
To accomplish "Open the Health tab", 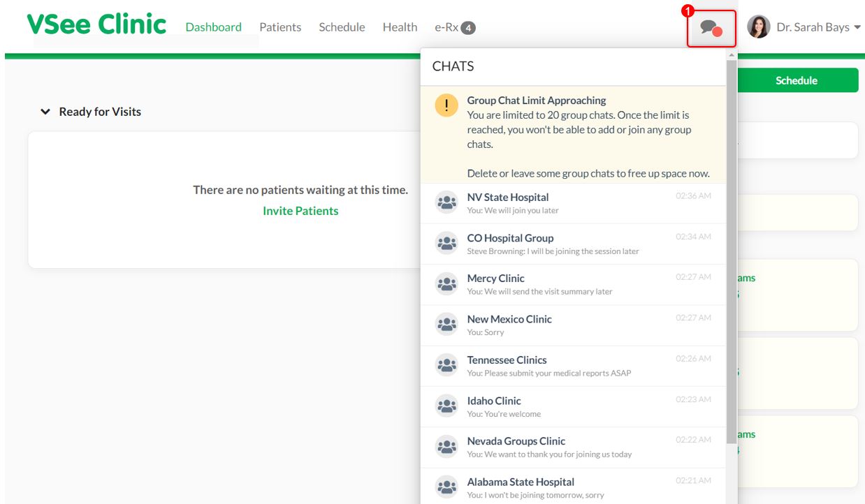I will click(400, 27).
